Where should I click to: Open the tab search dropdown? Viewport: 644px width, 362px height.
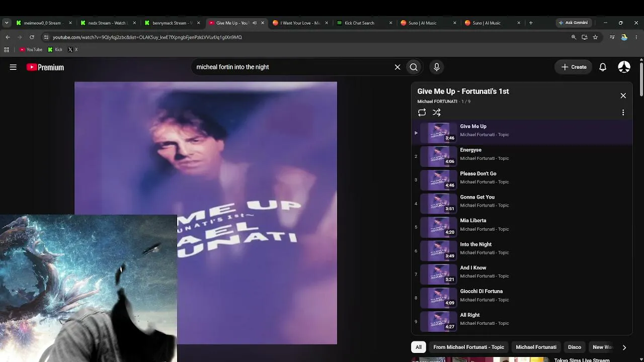point(7,23)
